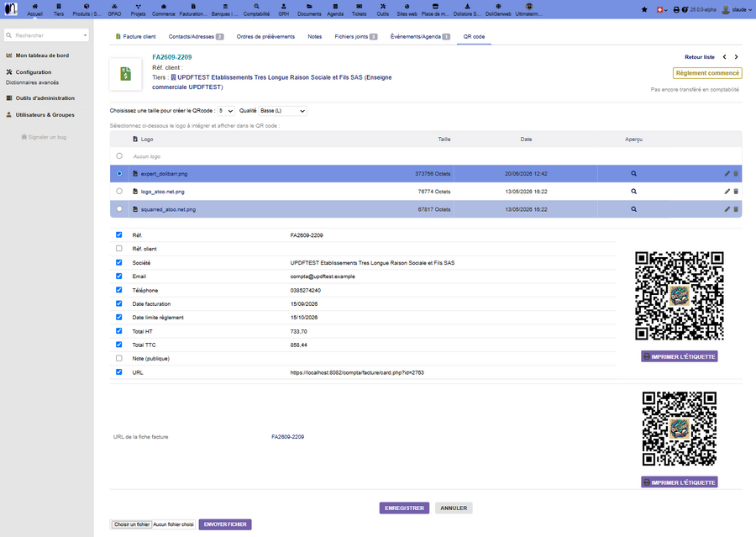Screen dimensions: 756x537
Task: Open the Fichiers joints tab
Action: 356,37
